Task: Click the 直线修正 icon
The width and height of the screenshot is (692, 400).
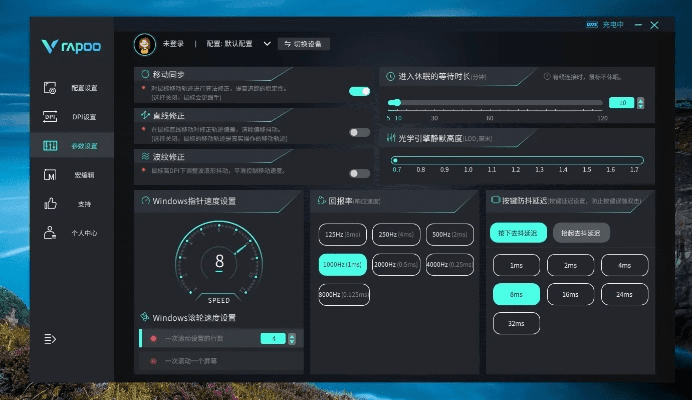Action: pos(145,115)
